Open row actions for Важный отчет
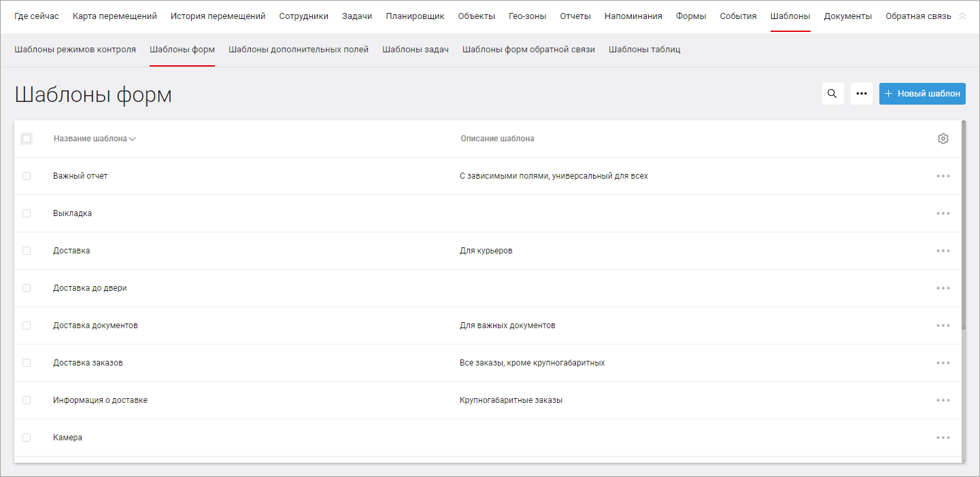 (943, 176)
